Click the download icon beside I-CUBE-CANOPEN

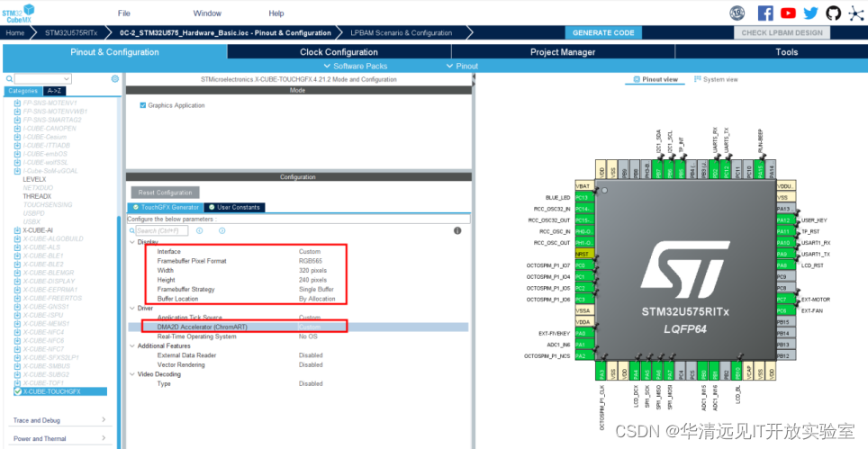(x=18, y=129)
